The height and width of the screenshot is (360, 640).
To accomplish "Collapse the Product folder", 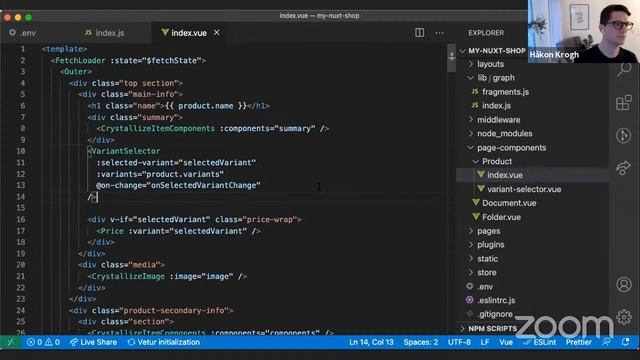I will (497, 161).
